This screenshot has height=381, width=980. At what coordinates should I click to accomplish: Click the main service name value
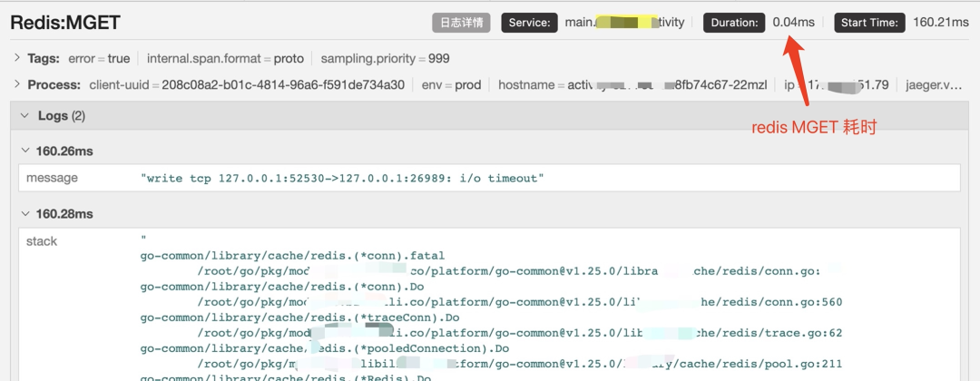point(625,23)
